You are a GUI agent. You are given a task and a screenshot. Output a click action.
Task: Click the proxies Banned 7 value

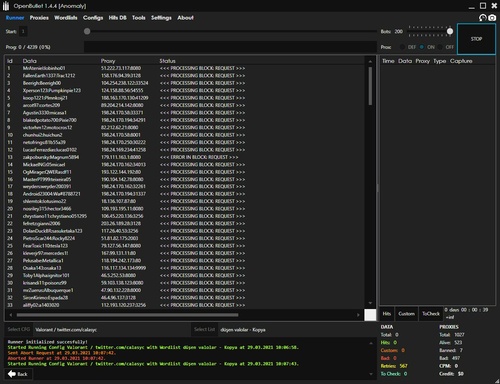click(451, 350)
